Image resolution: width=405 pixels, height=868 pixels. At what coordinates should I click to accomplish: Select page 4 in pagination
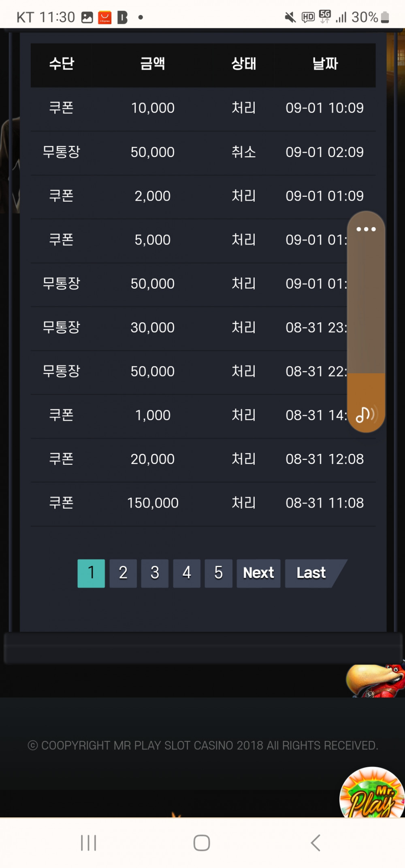(187, 573)
